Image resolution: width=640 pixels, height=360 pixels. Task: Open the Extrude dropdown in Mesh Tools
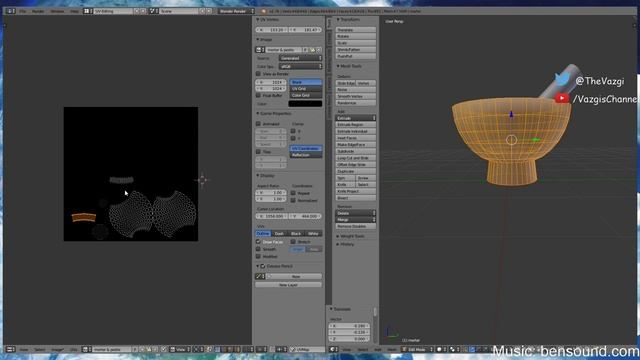[x=356, y=118]
